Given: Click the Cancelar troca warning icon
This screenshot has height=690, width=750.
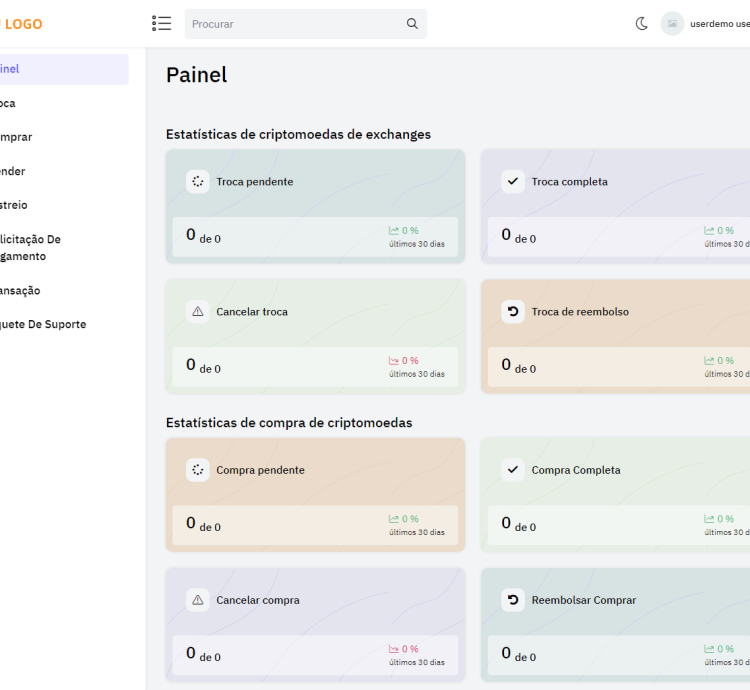Looking at the screenshot, I should click(x=198, y=312).
